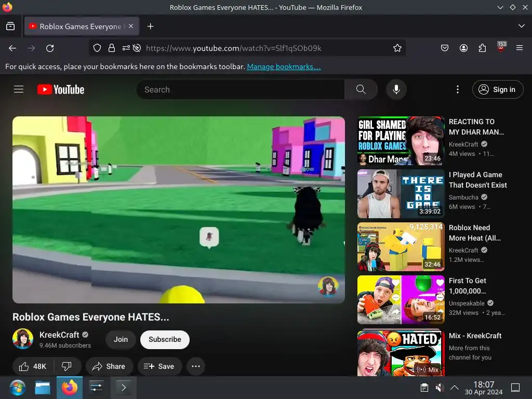The width and height of the screenshot is (532, 399).
Task: Expand hidden system tray icons
Action: pos(455,388)
